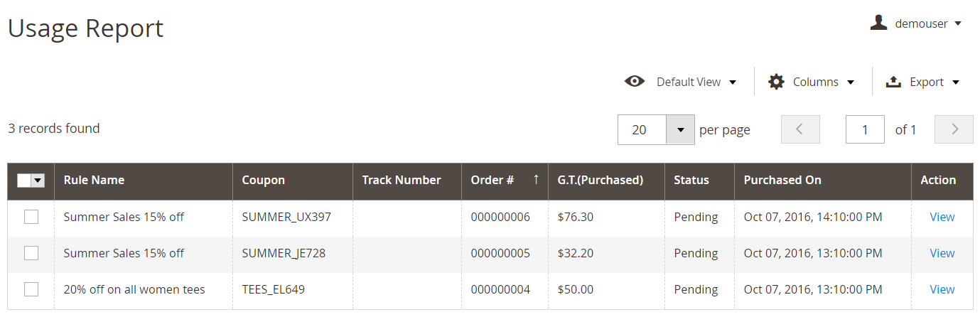Open the Default View menu

click(x=680, y=82)
